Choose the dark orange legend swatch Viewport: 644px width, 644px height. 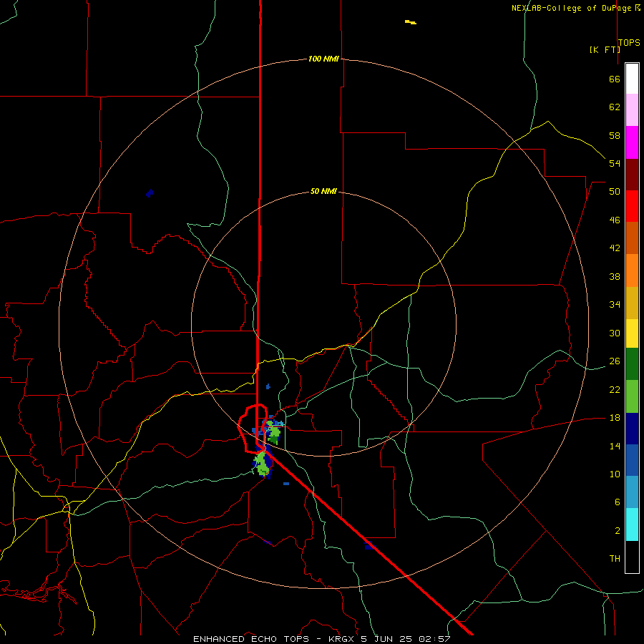coord(632,238)
